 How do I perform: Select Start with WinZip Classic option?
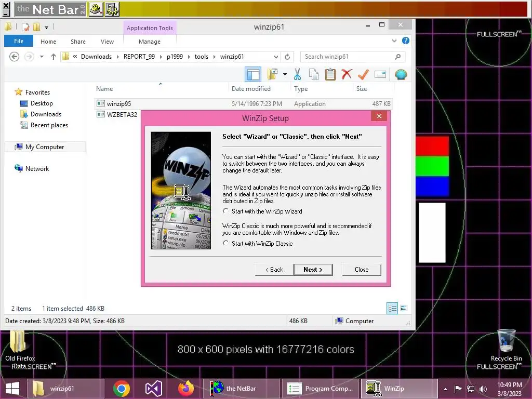pyautogui.click(x=225, y=243)
